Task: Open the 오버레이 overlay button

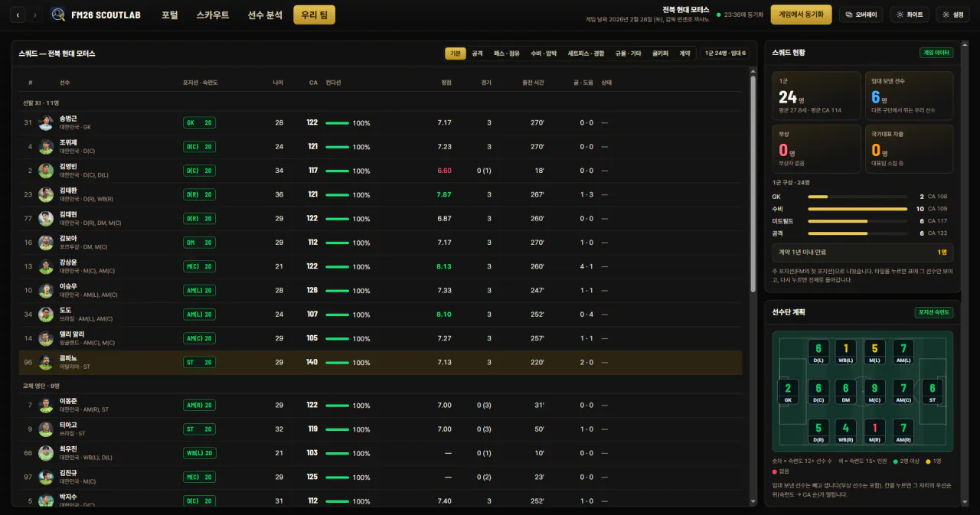Action: pyautogui.click(x=861, y=15)
